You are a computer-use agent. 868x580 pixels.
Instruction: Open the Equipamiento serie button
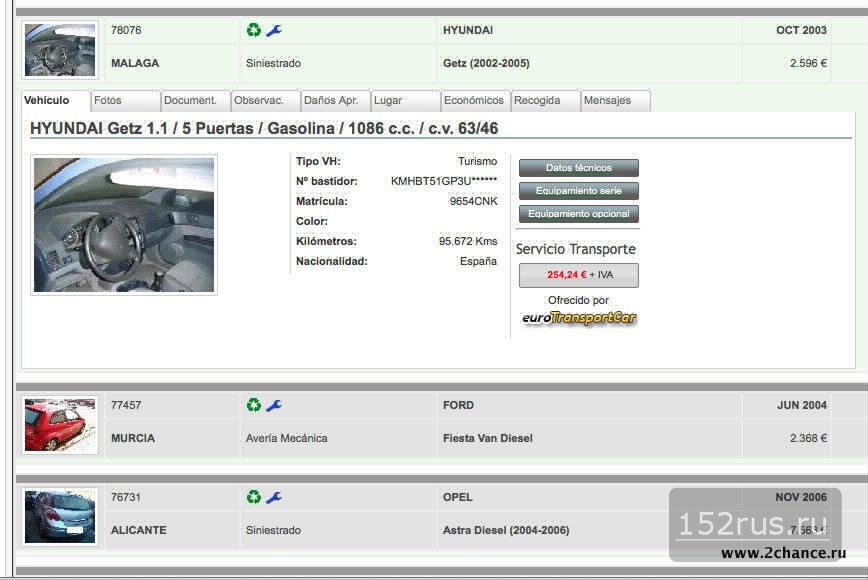coord(578,191)
